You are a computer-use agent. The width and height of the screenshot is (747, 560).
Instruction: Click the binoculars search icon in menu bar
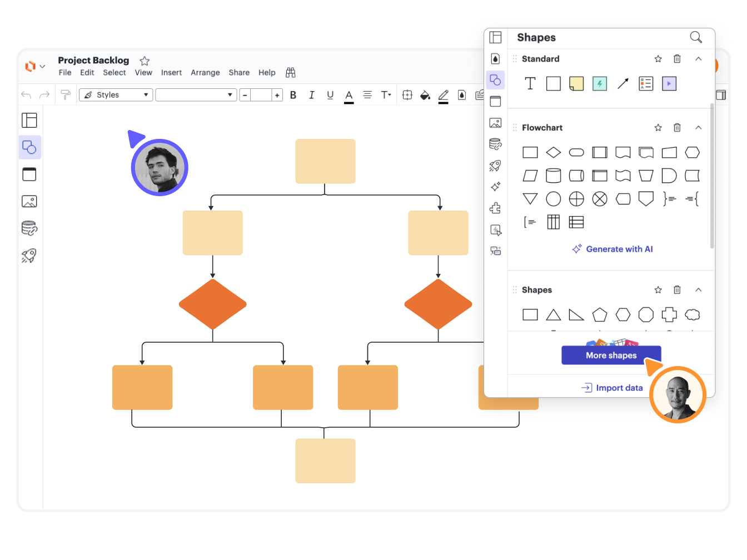pyautogui.click(x=290, y=73)
